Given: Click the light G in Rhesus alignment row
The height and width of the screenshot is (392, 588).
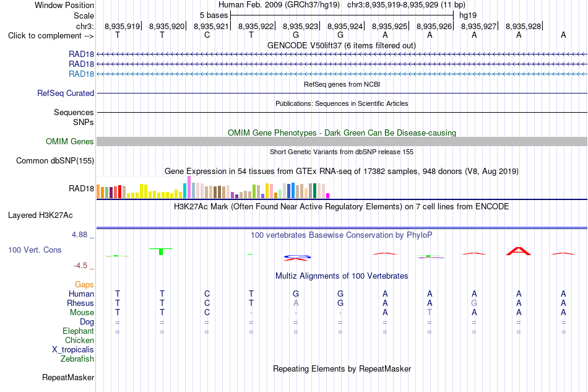Looking at the screenshot, I should (474, 303).
